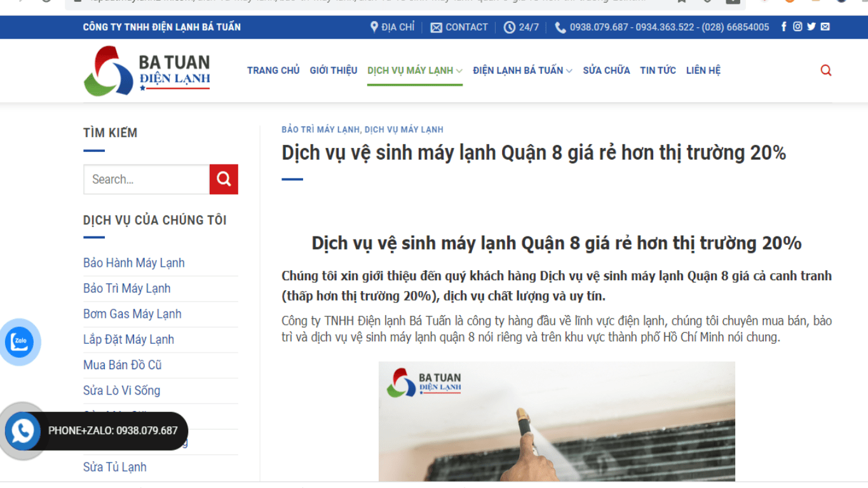Open the SỬA CHỮA menu item
The image size is (868, 488).
(606, 71)
